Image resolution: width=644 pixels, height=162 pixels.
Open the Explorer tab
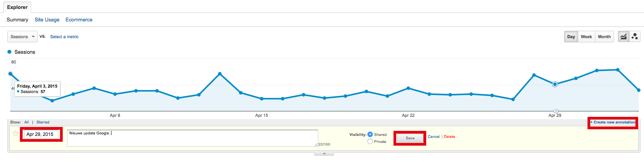17,7
